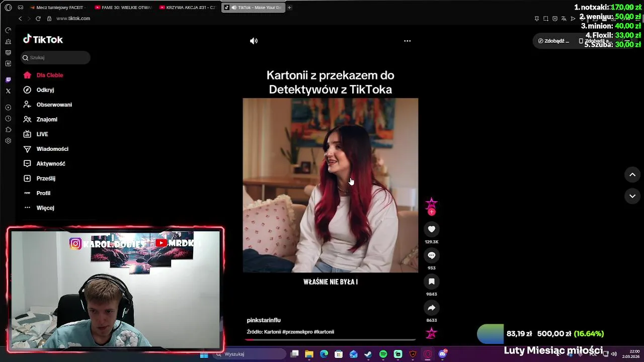Click the Zdobądź button

coord(553,41)
